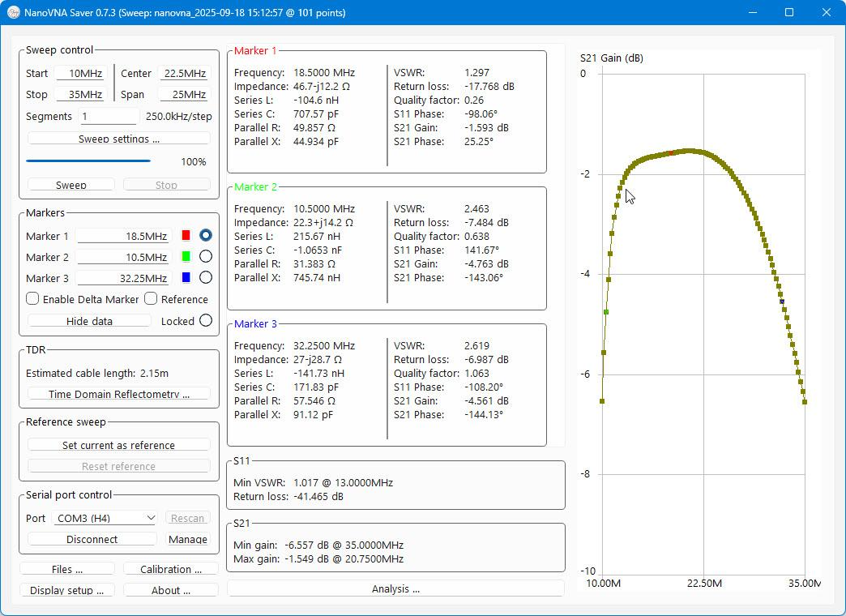Click the green Marker 2 color swatch
Viewport: 846px width, 616px height.
click(186, 256)
